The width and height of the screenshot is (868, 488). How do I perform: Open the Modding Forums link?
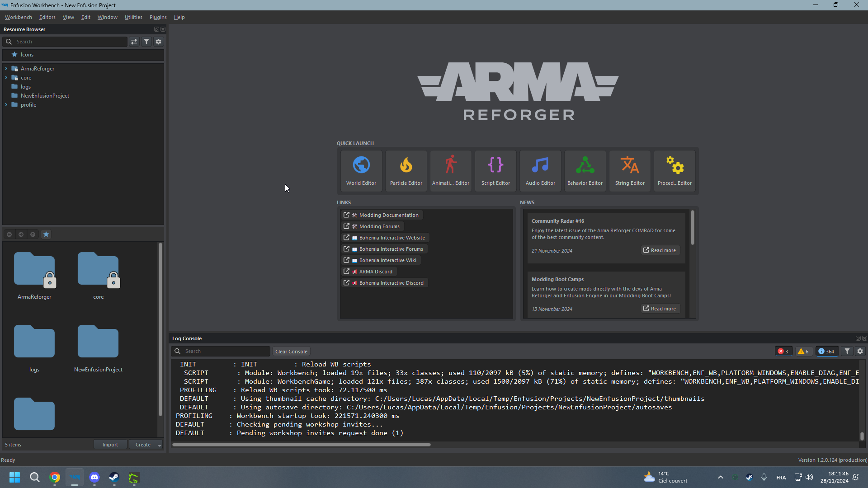tap(373, 226)
